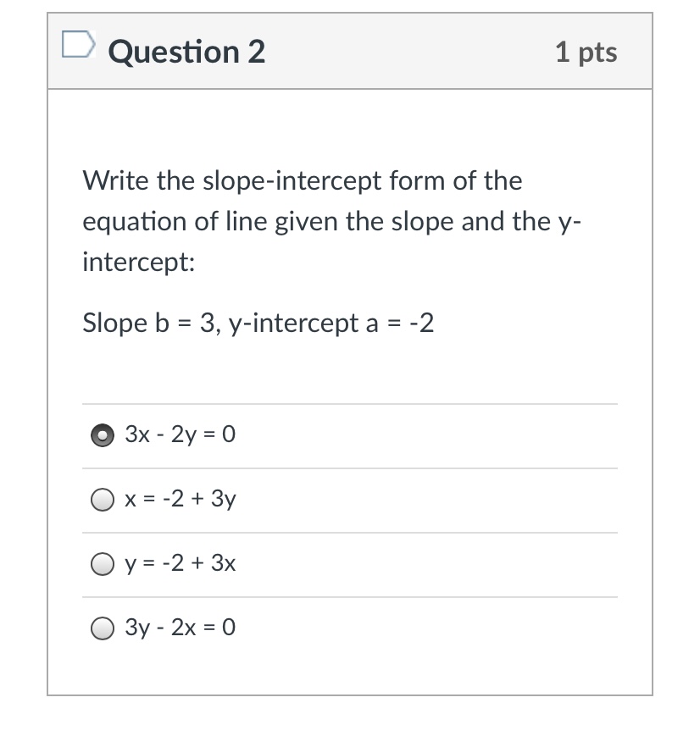Click the gray question header bar

coord(350,51)
